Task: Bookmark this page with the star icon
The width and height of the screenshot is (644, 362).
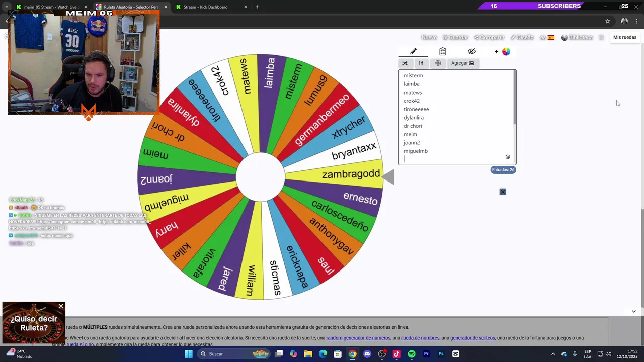Action: click(608, 21)
